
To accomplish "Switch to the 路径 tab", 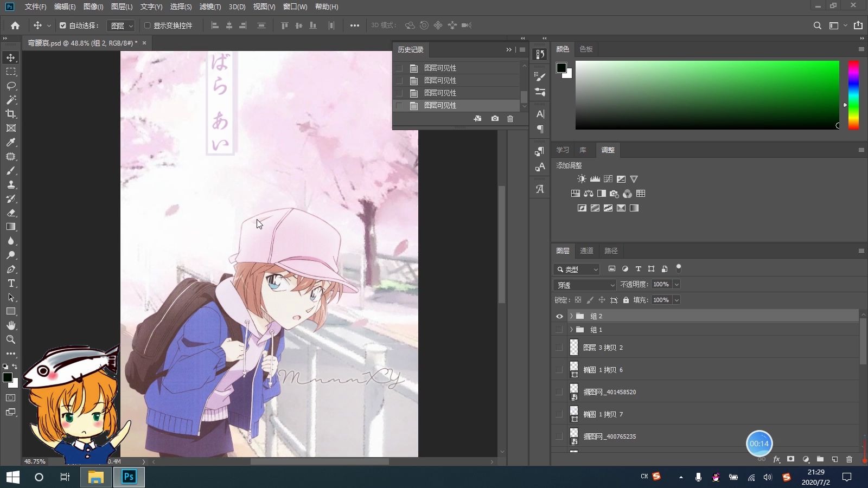I will 611,251.
